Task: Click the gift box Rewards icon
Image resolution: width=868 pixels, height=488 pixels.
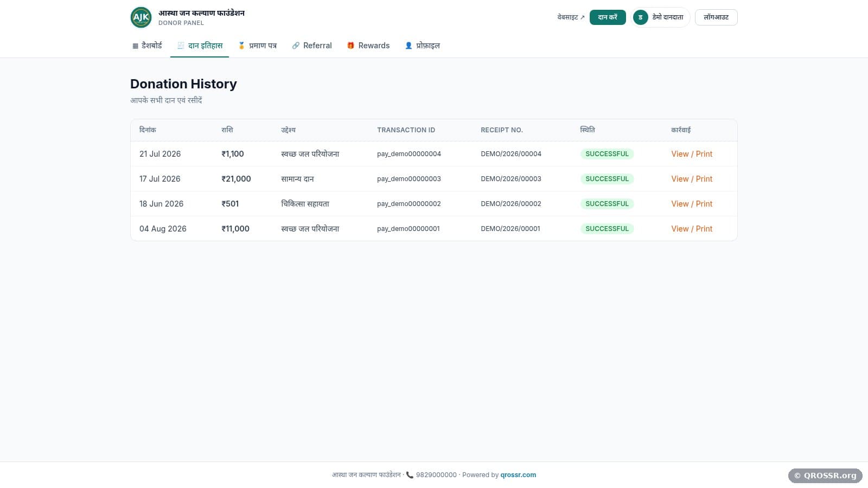Action: coord(350,46)
